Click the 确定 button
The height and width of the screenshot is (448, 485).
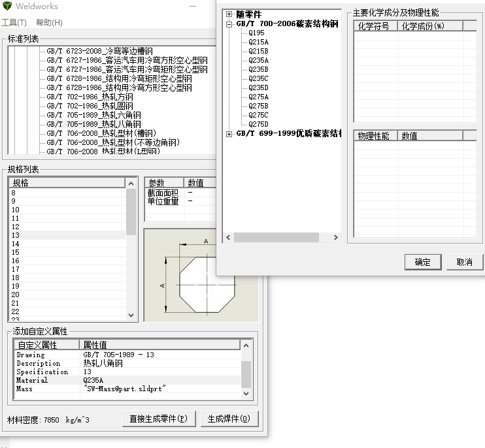(x=423, y=262)
